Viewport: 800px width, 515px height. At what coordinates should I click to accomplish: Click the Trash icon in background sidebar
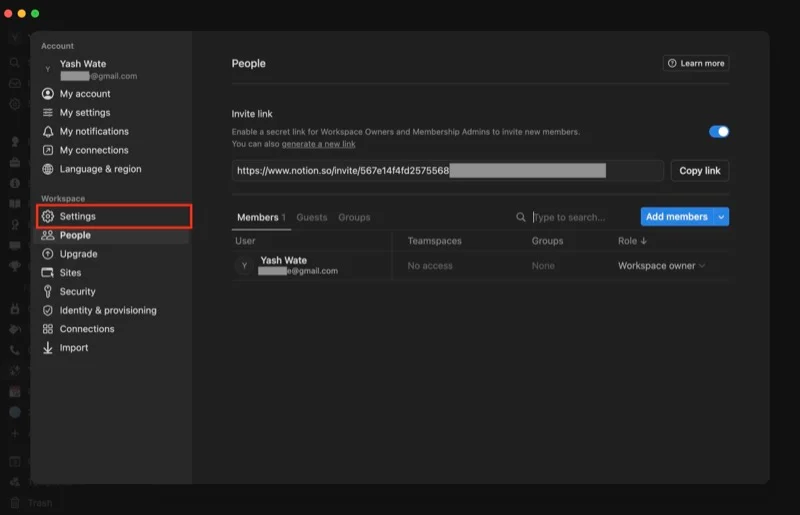click(x=15, y=503)
